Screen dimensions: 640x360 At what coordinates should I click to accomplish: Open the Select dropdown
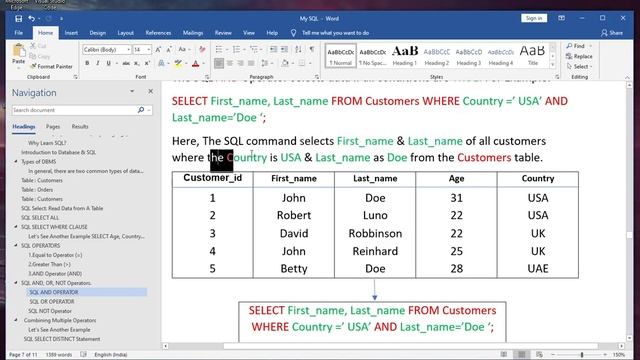pyautogui.click(x=579, y=66)
